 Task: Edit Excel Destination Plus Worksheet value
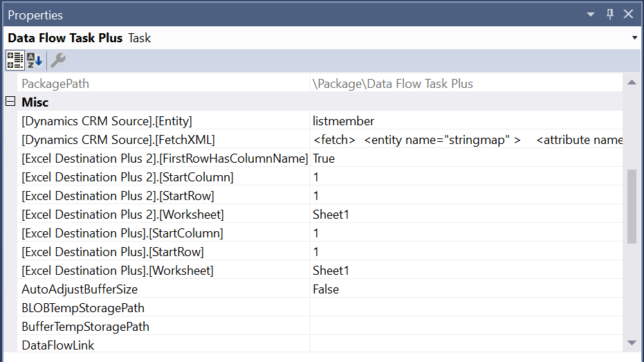[x=466, y=271]
